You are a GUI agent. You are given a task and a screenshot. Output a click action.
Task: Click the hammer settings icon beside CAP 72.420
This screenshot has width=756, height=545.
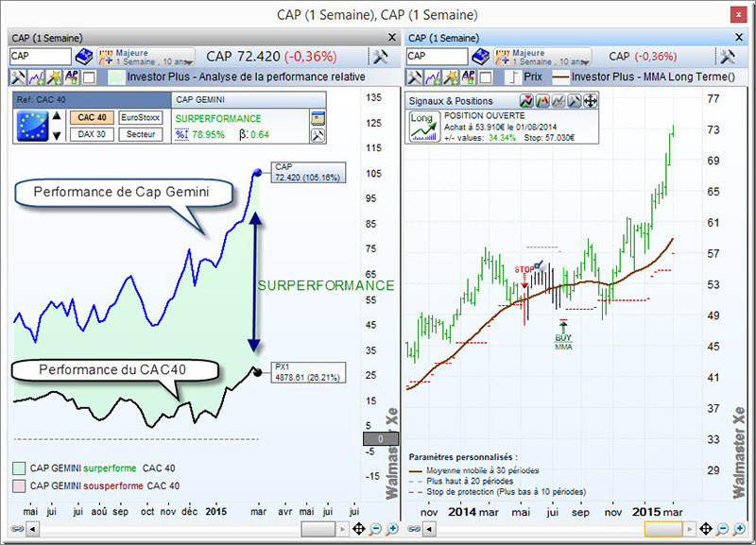point(380,57)
